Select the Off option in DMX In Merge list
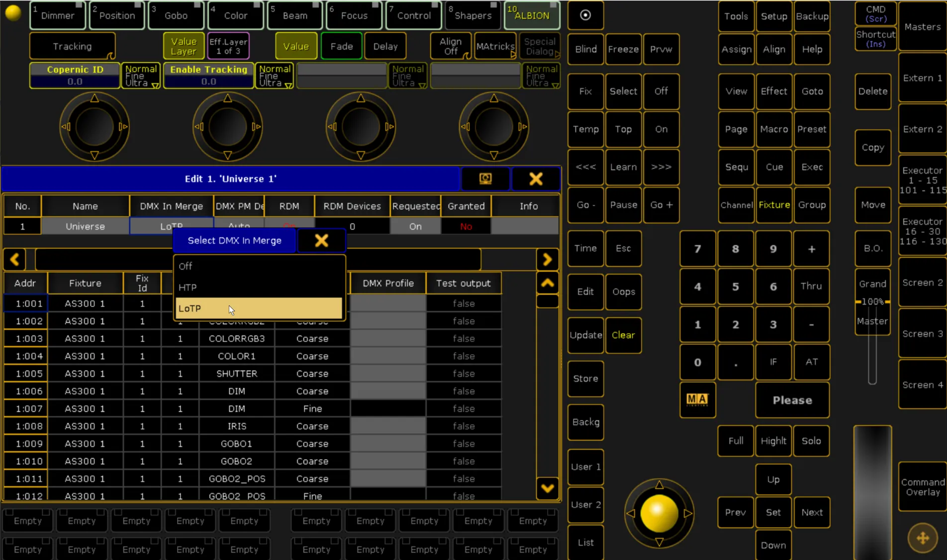The height and width of the screenshot is (560, 947). point(259,266)
